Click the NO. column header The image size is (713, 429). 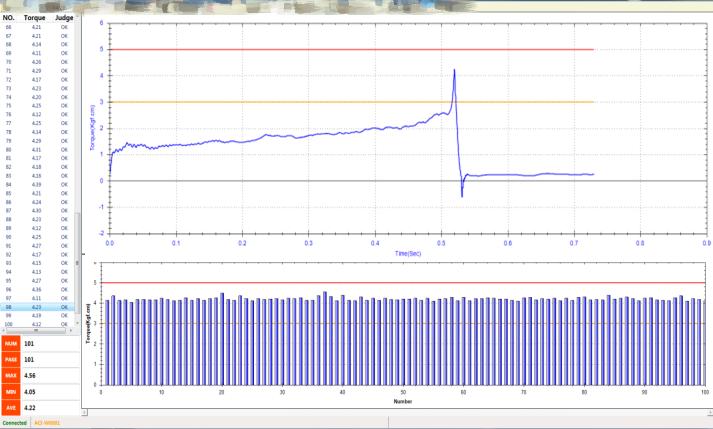point(9,18)
